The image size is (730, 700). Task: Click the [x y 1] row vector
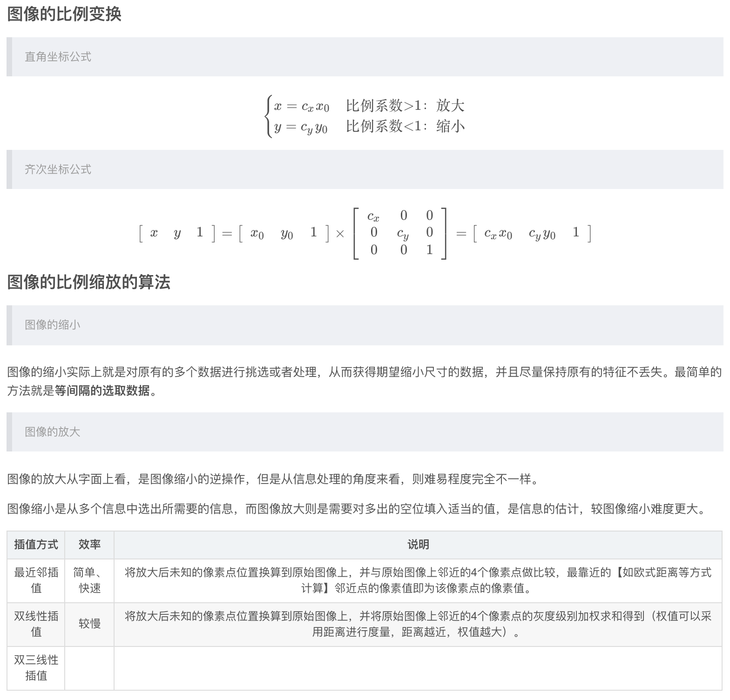coord(177,233)
